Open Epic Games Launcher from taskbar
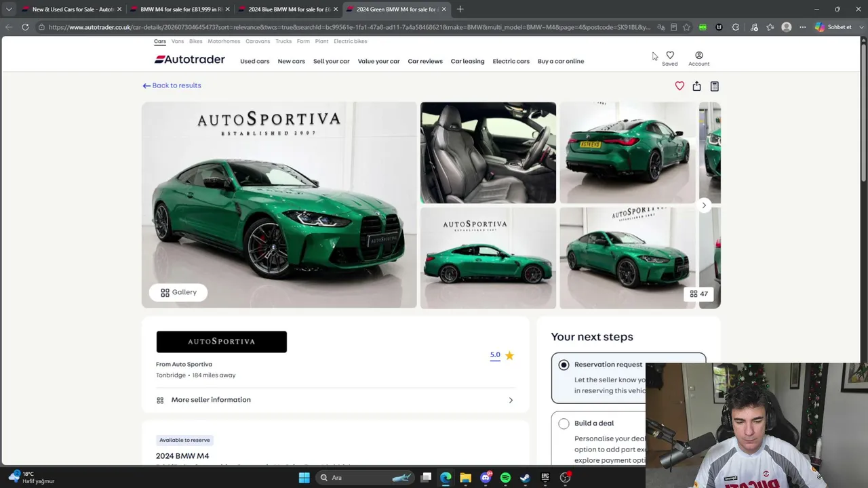The height and width of the screenshot is (488, 868). coord(545,478)
